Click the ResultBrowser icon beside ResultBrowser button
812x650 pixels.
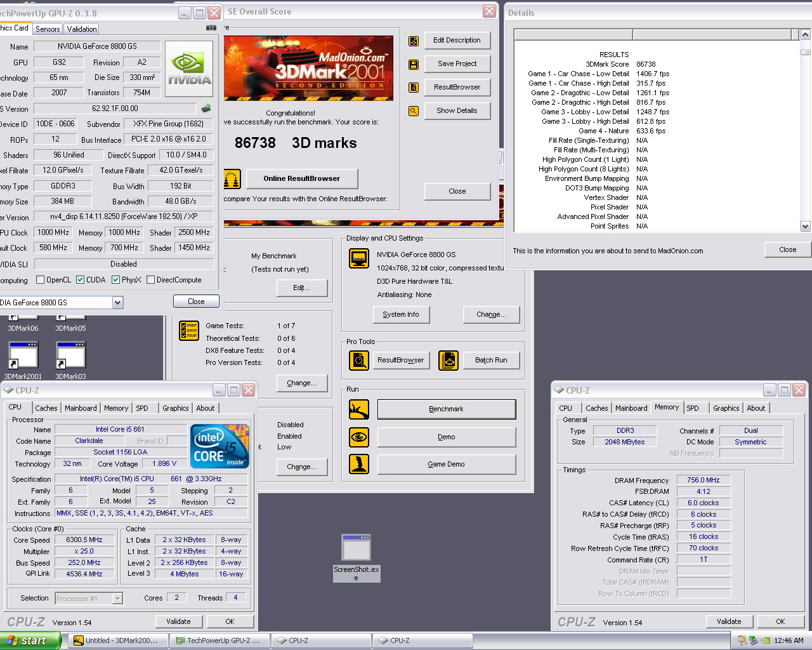414,88
